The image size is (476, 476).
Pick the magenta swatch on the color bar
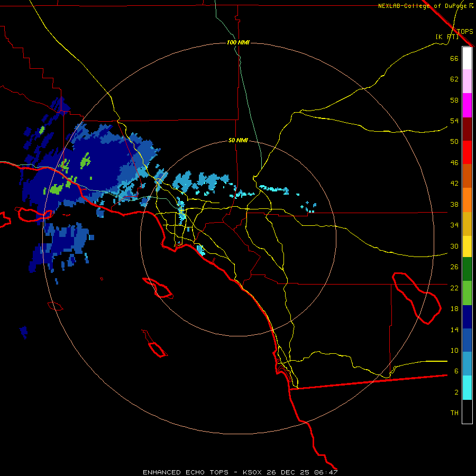click(x=467, y=105)
